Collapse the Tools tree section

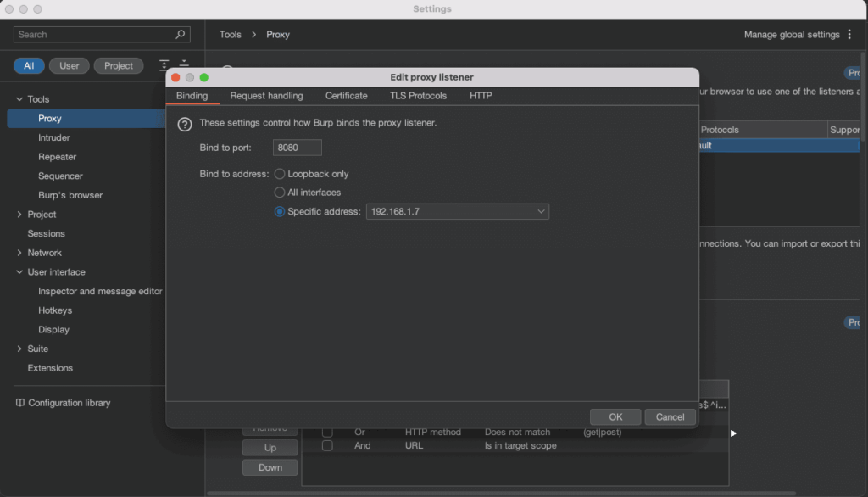coord(19,99)
